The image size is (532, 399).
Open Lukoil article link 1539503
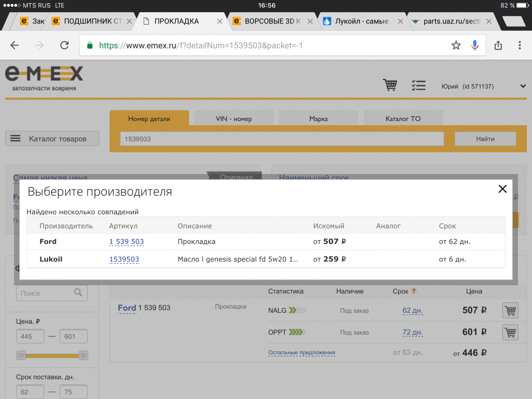[124, 259]
